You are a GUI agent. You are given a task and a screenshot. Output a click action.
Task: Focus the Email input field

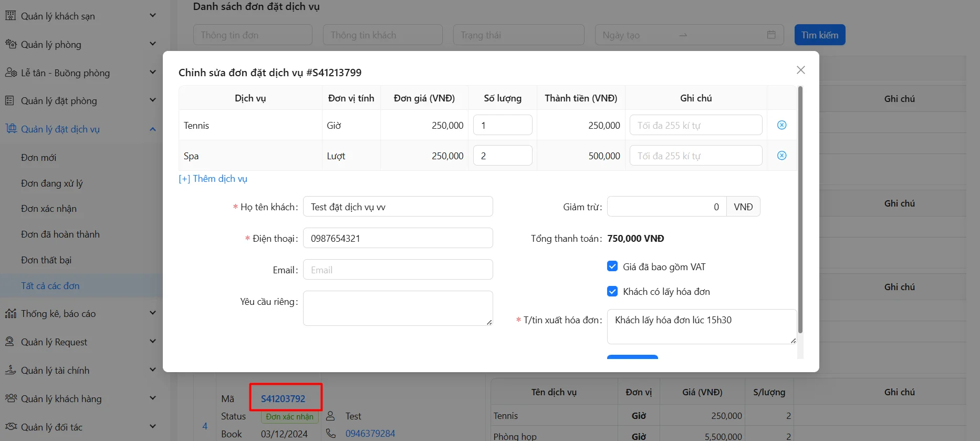tap(398, 270)
